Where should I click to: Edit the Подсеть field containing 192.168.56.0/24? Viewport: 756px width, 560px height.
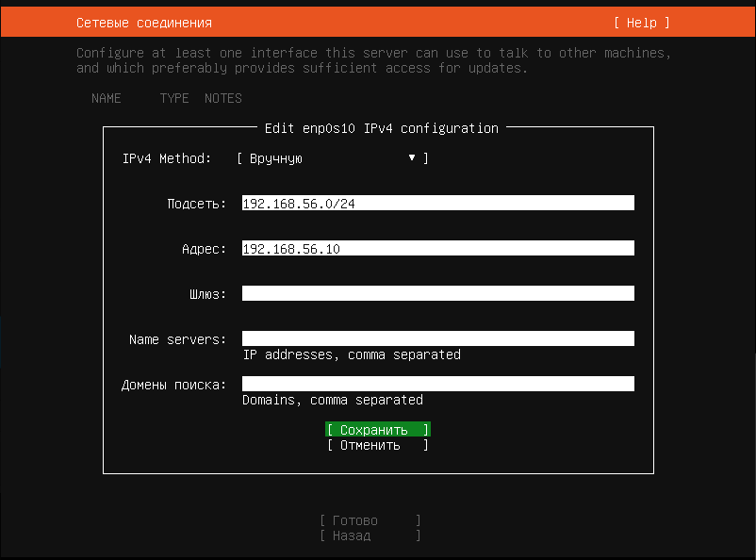(437, 203)
